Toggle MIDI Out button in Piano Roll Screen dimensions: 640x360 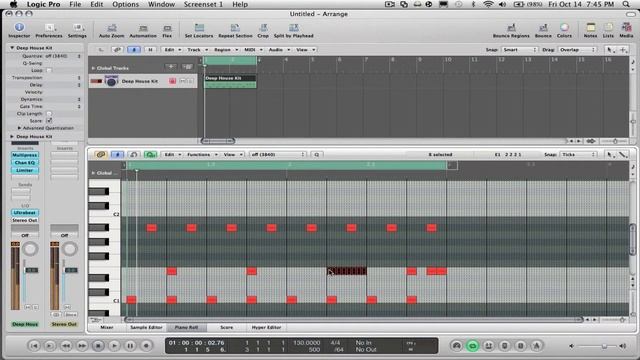click(x=150, y=155)
